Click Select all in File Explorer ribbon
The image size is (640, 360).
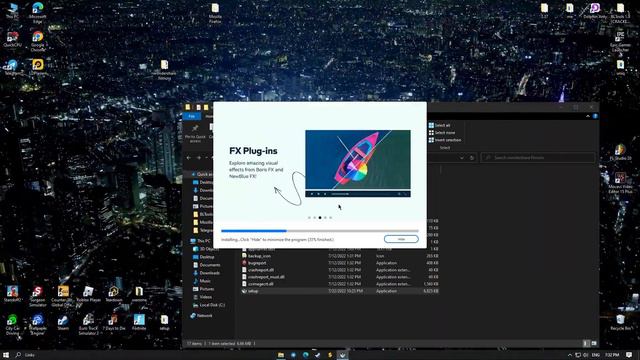[439, 125]
